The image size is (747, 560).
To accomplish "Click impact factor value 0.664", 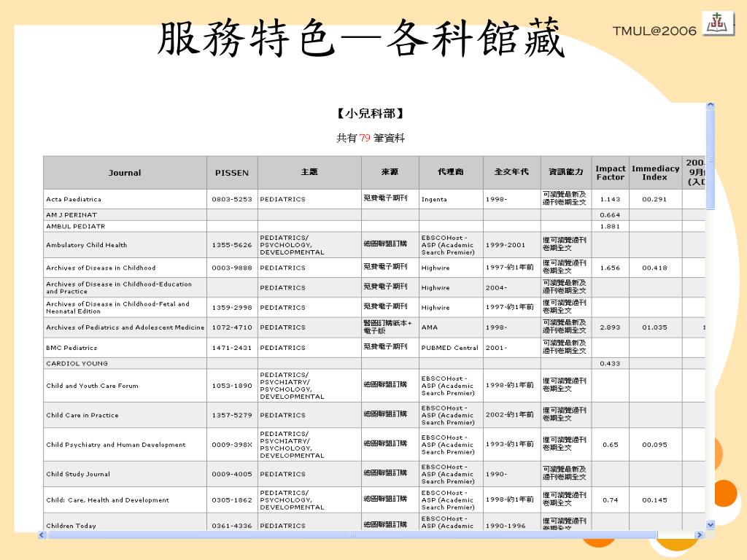I will (611, 215).
